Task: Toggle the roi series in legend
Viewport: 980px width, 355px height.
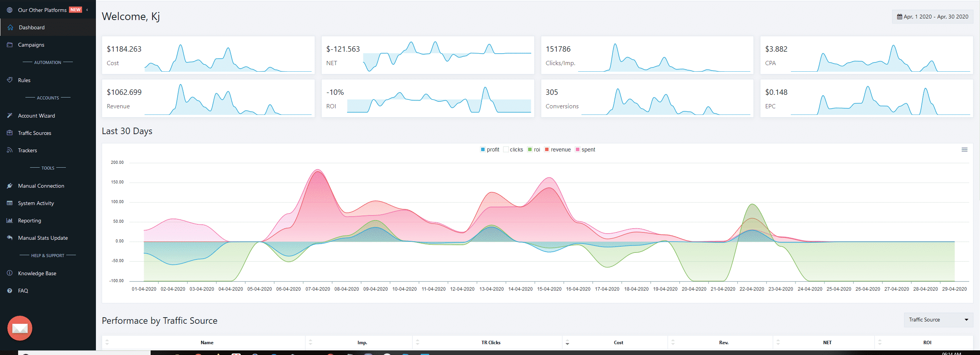Action: pyautogui.click(x=534, y=150)
